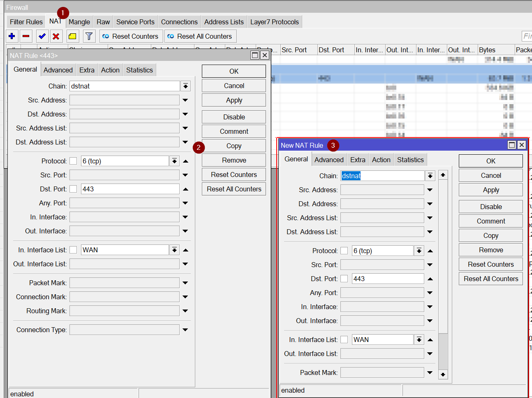Screen dimensions: 532x398
Task: Expand Src. Address field in New NAT Rule
Action: 430,190
